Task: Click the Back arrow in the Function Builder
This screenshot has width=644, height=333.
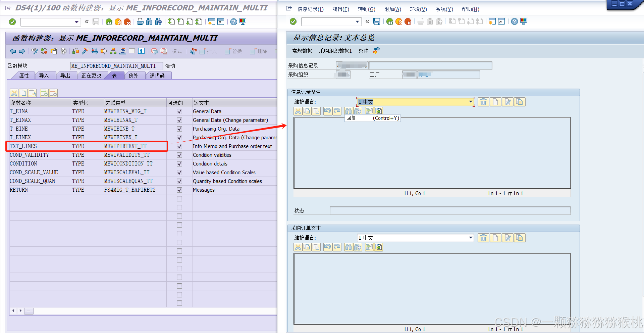Action: coord(12,51)
